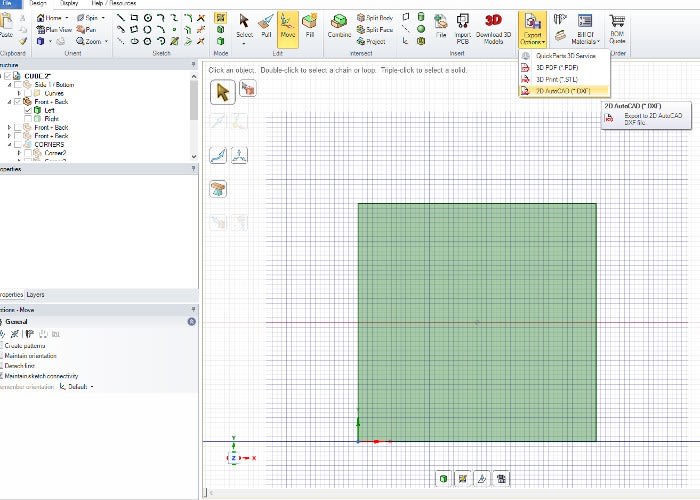Click the Insert File icon
This screenshot has width=700, height=500.
pos(441,25)
